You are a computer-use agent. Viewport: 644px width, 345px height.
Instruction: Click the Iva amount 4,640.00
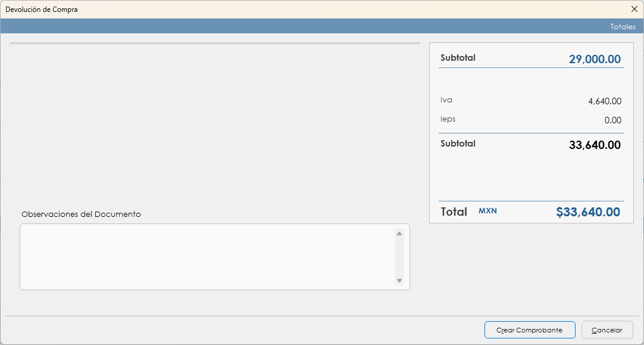pos(605,102)
